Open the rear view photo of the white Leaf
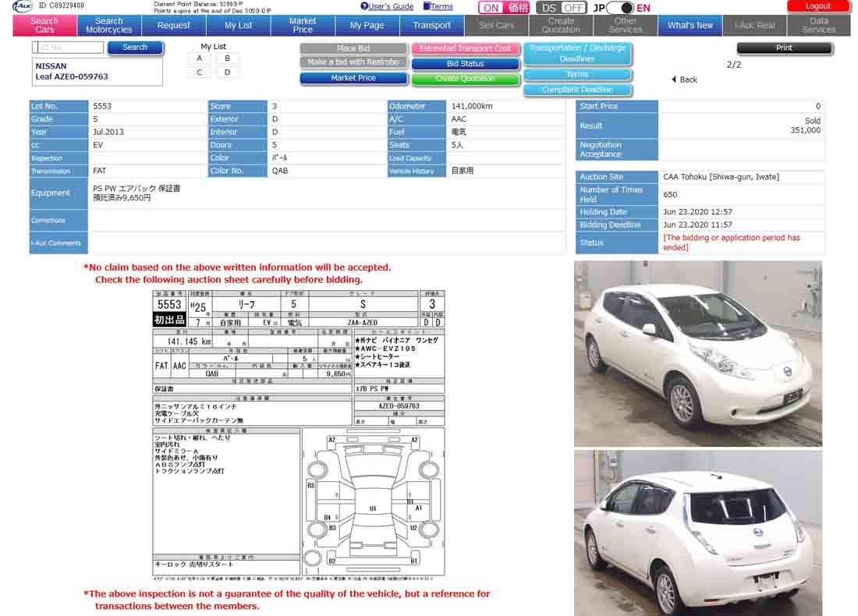Screen dimensions: 858x616 click(x=697, y=533)
